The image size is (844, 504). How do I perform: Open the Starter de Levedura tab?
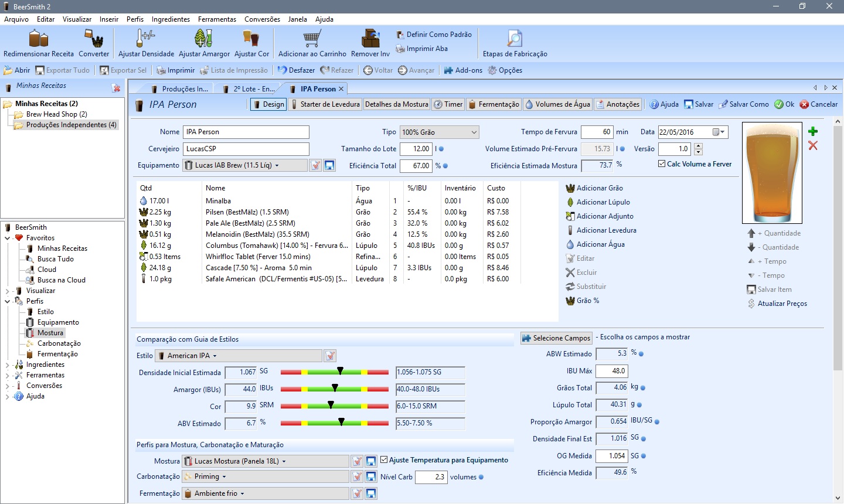325,104
